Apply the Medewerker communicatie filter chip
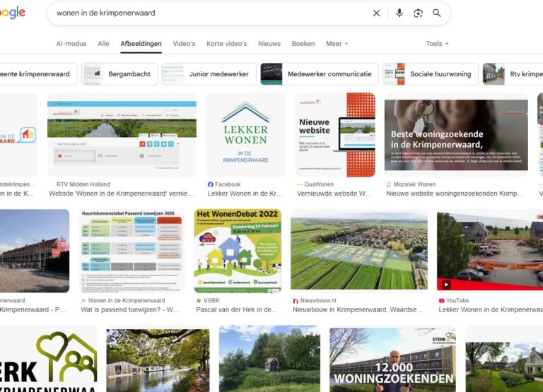This screenshot has width=543, height=392. click(x=318, y=73)
